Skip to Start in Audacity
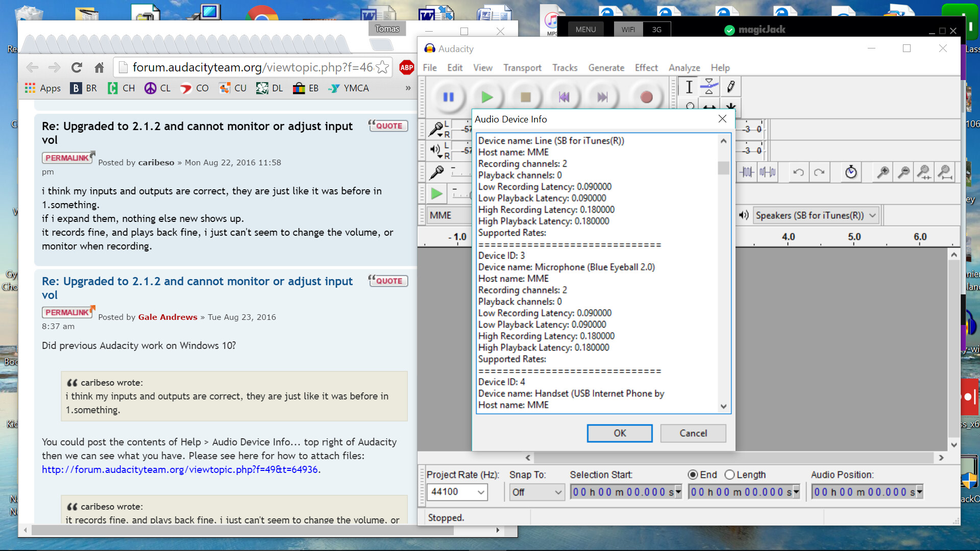The image size is (980, 551). coord(564,97)
